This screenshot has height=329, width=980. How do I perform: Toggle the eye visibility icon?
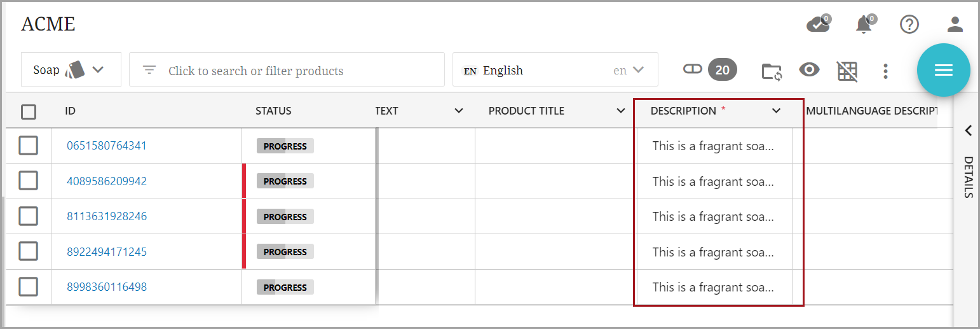pyautogui.click(x=809, y=70)
